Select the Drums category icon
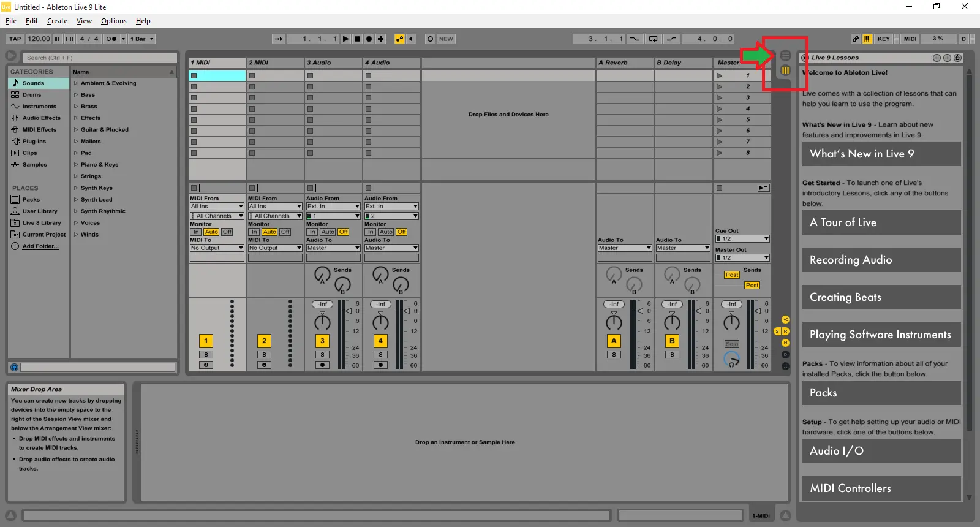 click(15, 94)
